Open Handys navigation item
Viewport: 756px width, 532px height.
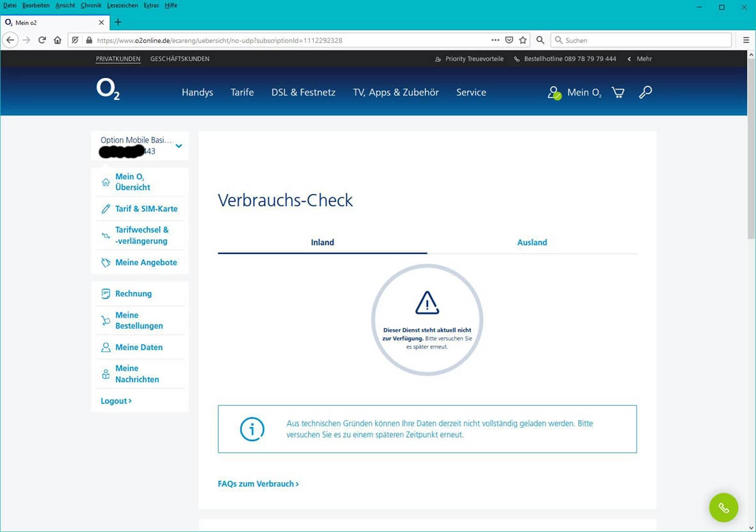coord(197,92)
